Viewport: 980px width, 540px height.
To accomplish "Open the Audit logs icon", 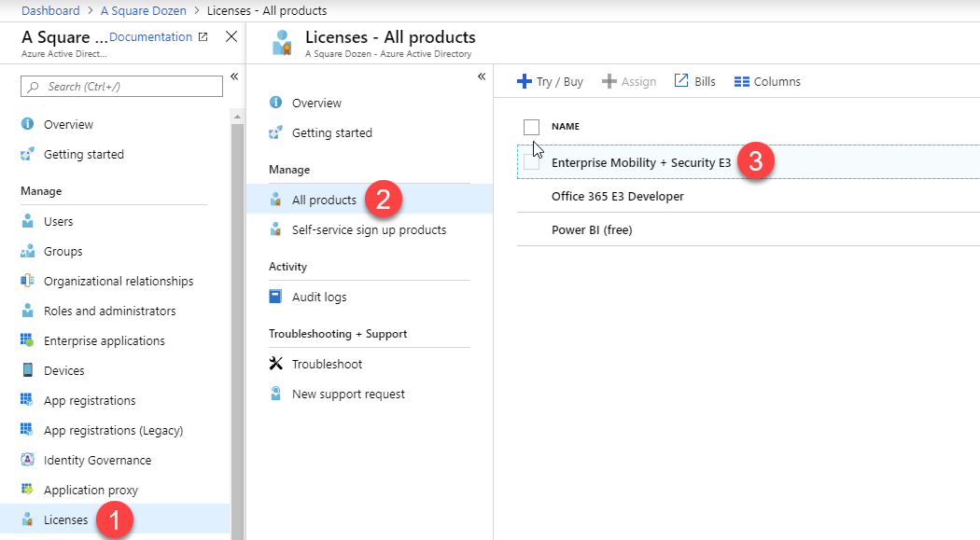I will click(x=275, y=297).
